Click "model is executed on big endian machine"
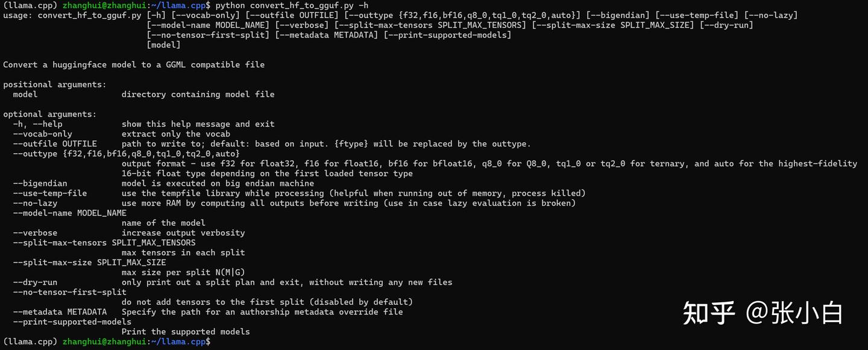 [218, 183]
